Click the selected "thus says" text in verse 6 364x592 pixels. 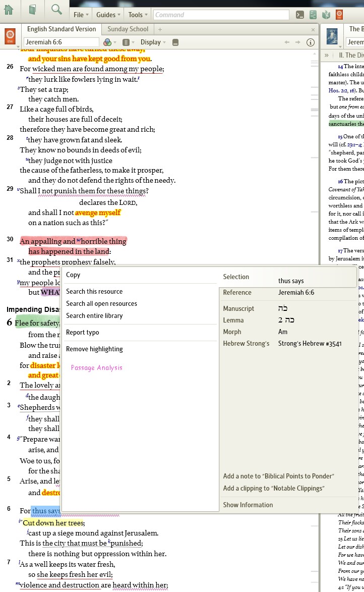(x=46, y=511)
